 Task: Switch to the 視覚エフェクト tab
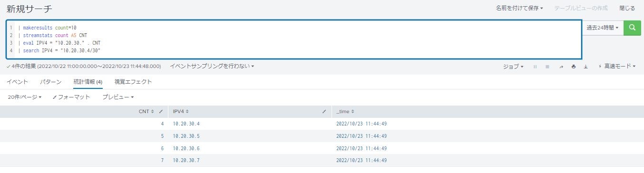(x=133, y=82)
